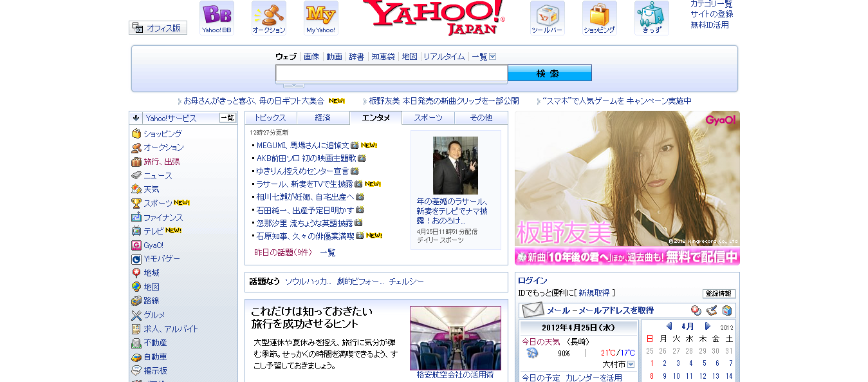Click the Y!モバゲー sidebar icon
Viewport: 868px width, 382px height.
tap(136, 259)
